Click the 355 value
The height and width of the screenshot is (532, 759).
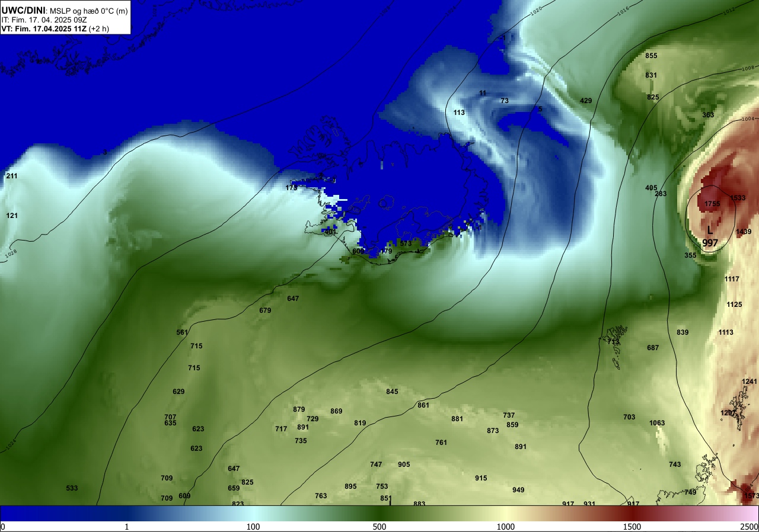(x=690, y=255)
